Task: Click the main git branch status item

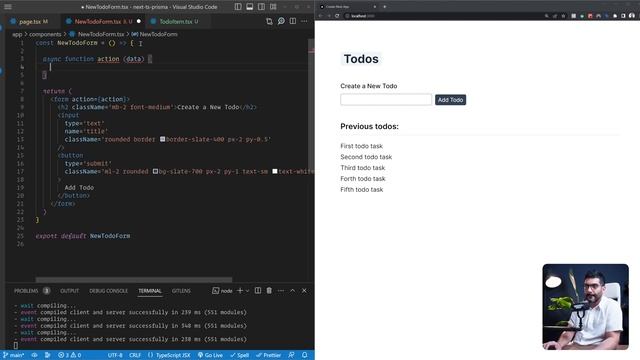Action: tap(14, 355)
